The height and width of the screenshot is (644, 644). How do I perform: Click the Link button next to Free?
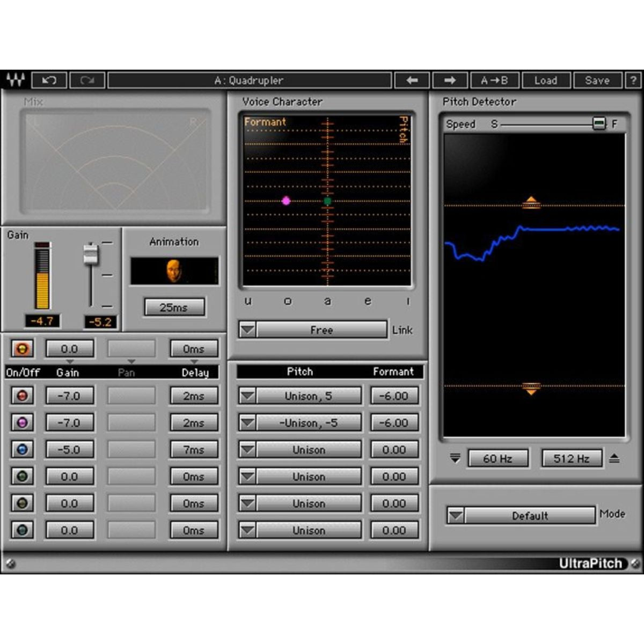point(402,330)
